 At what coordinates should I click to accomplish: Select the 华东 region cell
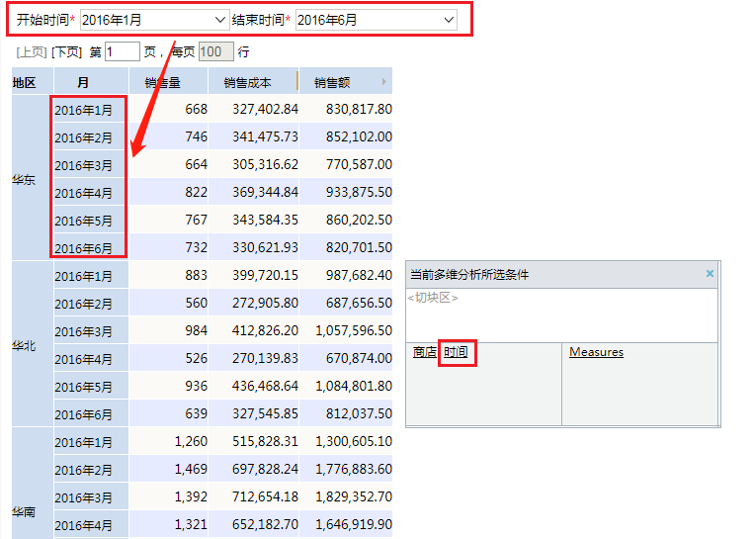click(32, 178)
